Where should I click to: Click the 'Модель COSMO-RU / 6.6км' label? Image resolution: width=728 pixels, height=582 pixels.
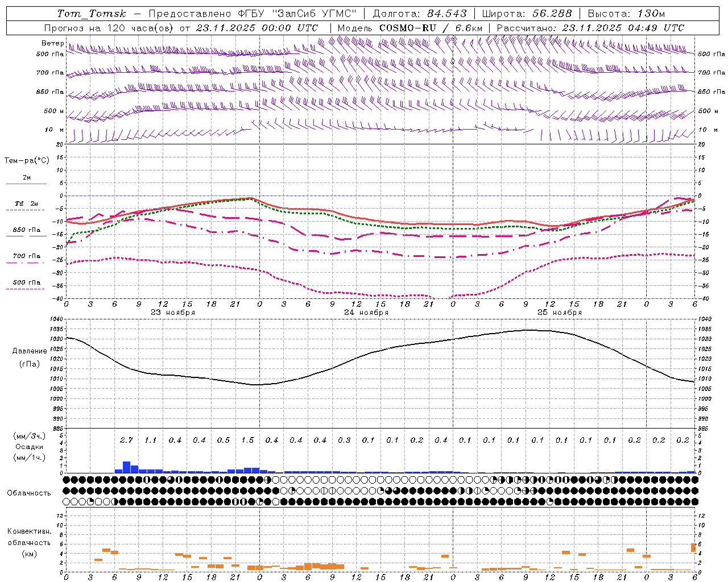coord(409,28)
